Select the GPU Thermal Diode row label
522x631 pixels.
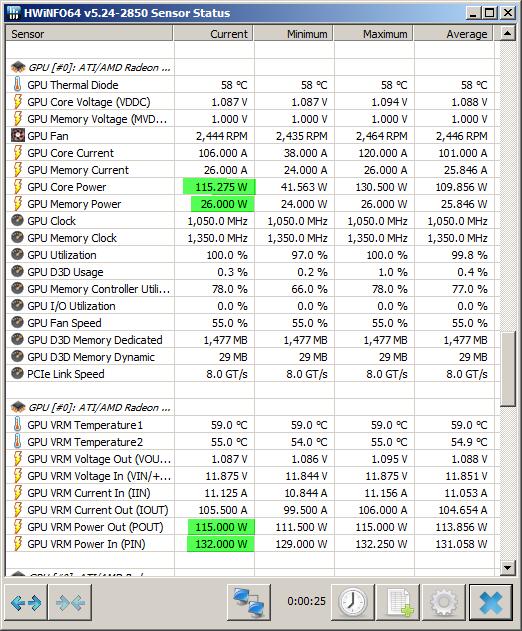click(x=73, y=85)
